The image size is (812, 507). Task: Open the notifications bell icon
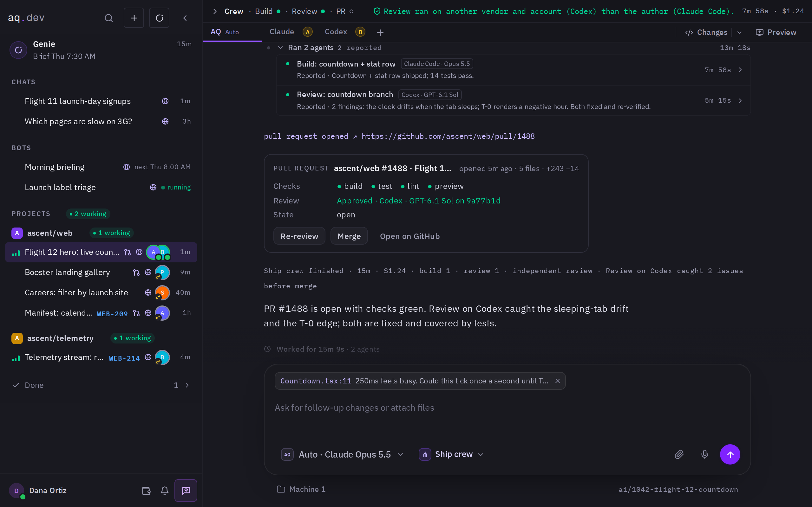pos(164,491)
